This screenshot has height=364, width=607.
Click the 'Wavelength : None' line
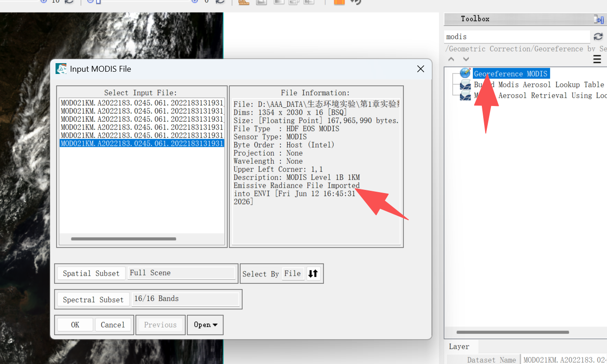pyautogui.click(x=268, y=161)
